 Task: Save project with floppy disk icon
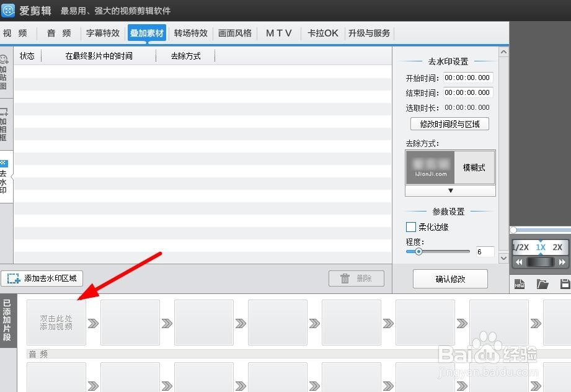click(x=565, y=284)
